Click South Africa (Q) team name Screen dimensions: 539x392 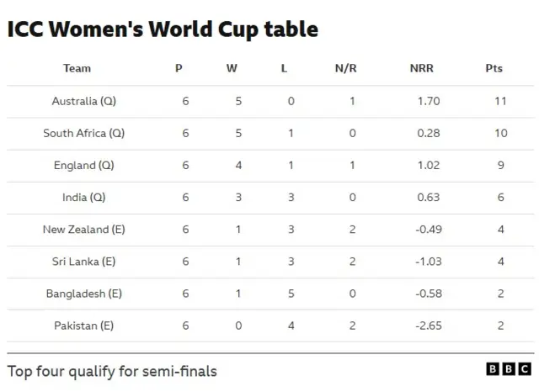[83, 133]
